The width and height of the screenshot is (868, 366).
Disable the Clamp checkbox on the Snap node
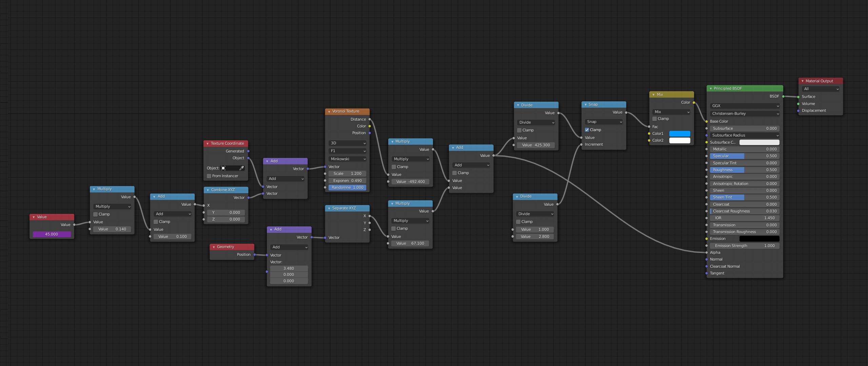coord(587,129)
